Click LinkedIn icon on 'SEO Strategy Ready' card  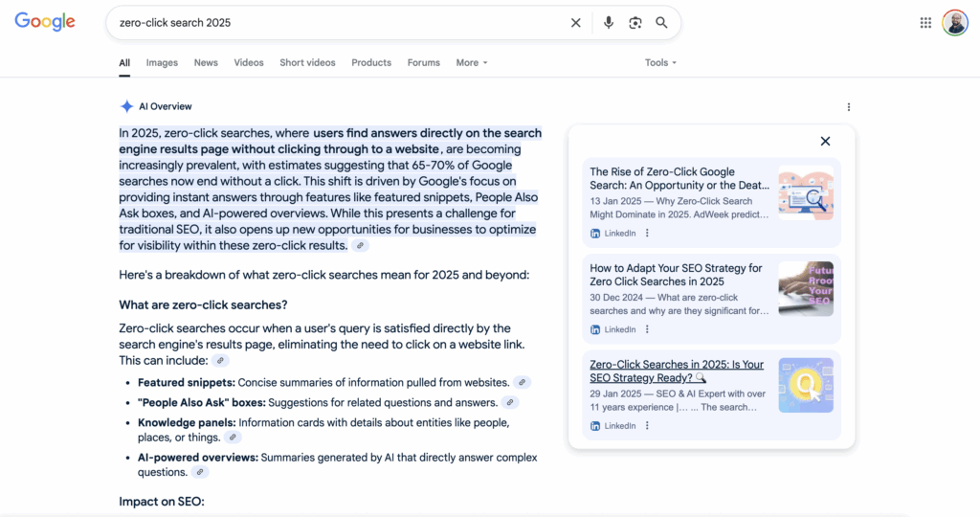click(595, 426)
